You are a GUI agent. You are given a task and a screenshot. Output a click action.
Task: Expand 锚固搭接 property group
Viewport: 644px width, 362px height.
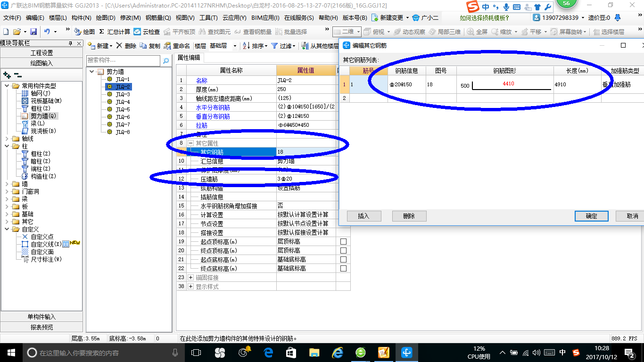[x=190, y=278]
